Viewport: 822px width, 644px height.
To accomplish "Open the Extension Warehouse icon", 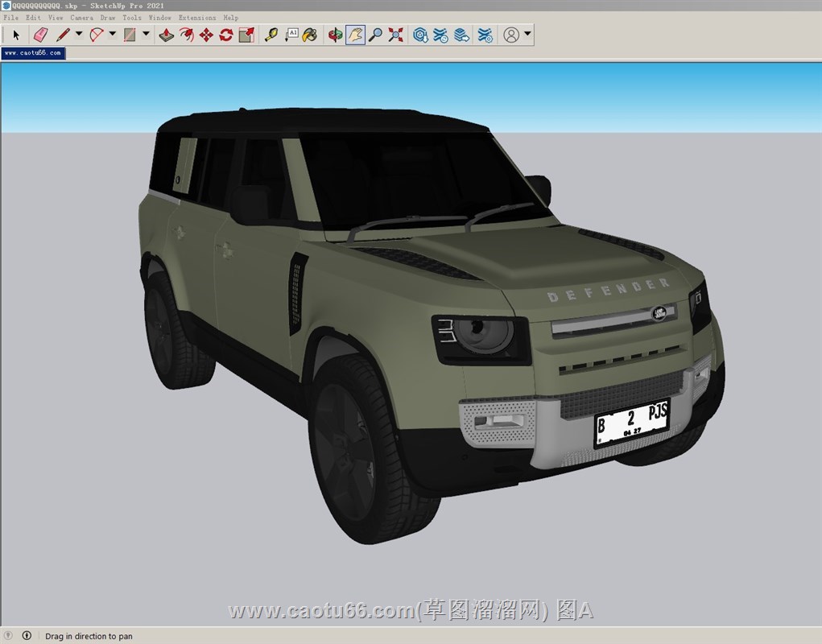I will click(440, 35).
